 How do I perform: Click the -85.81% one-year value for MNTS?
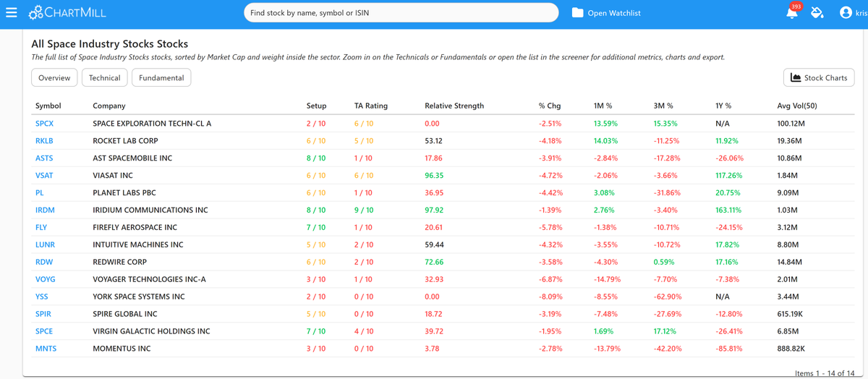pyautogui.click(x=729, y=349)
